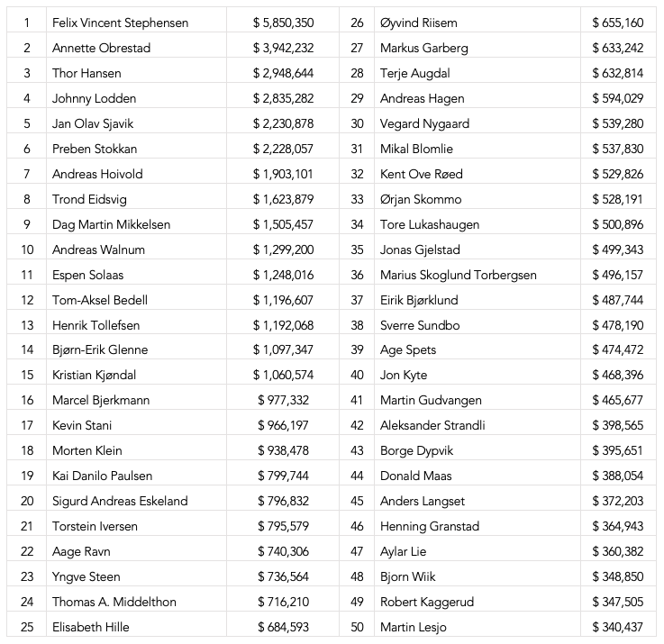The width and height of the screenshot is (664, 644).
Task: Select the Johnny Lodden cell
Action: [94, 98]
